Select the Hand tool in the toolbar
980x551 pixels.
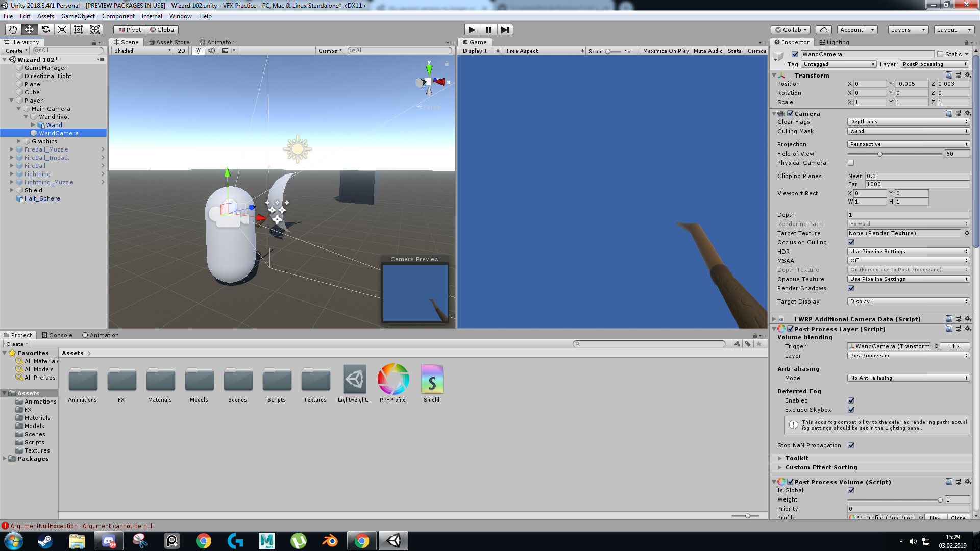(12, 30)
